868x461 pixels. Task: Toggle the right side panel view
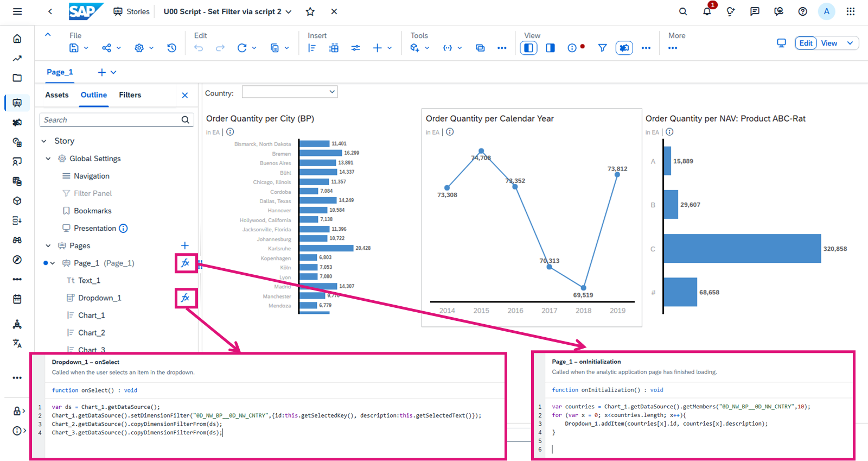click(x=550, y=48)
